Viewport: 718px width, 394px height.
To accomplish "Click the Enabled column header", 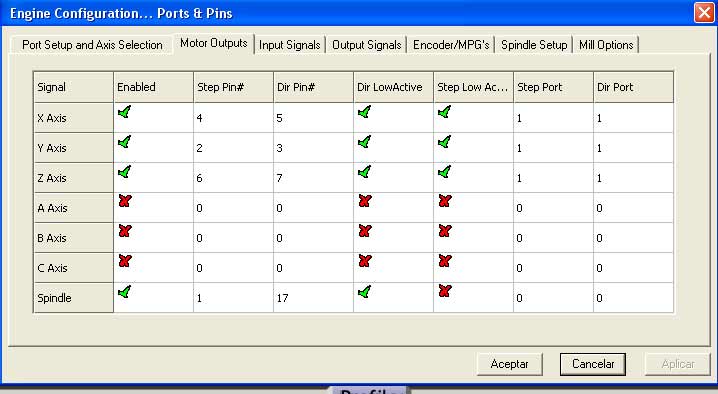I will tap(153, 87).
